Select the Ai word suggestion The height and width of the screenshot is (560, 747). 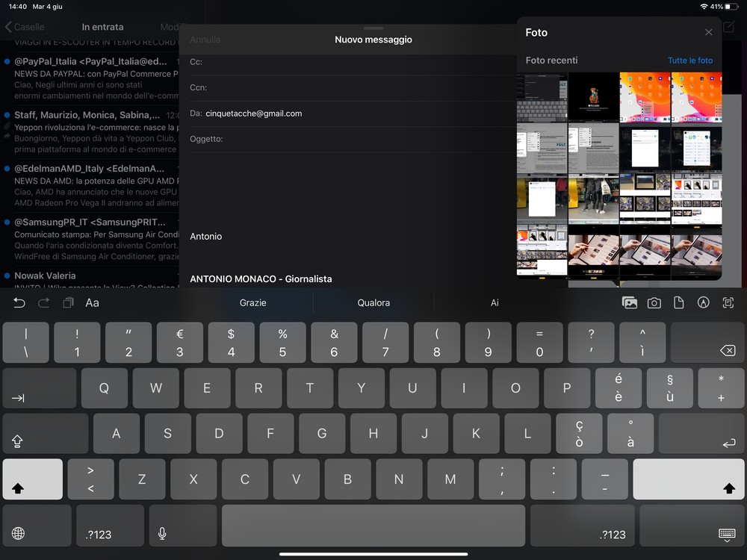(495, 303)
